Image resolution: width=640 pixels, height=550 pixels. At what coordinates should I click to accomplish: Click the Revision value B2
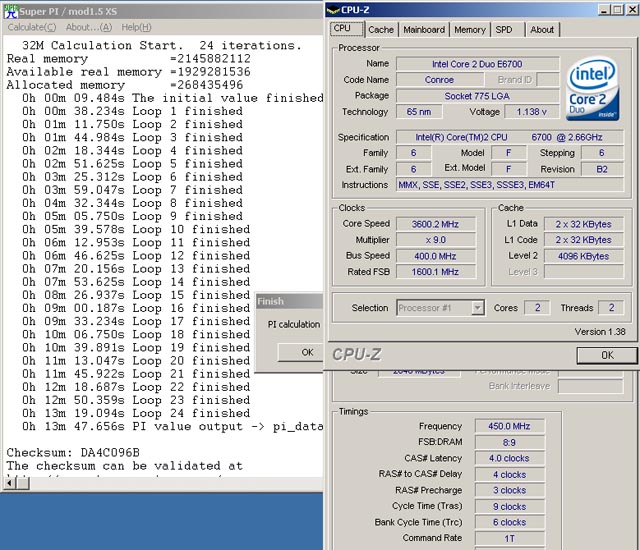point(602,169)
